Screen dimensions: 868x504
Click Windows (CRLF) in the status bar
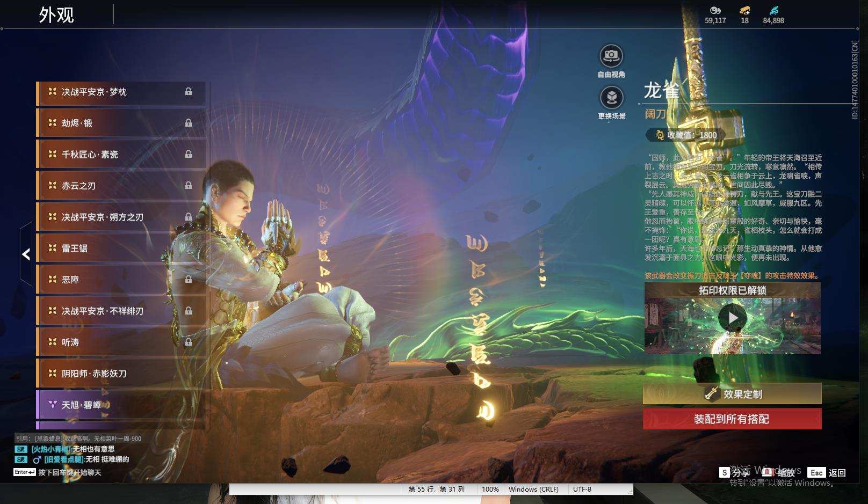(533, 490)
